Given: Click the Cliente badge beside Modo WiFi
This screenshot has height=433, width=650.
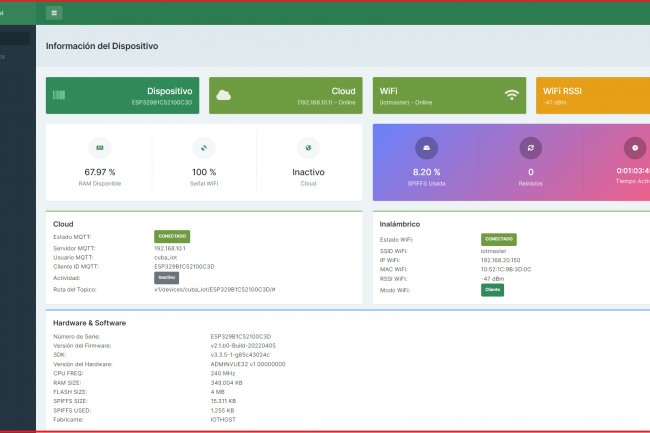Looking at the screenshot, I should tap(492, 289).
